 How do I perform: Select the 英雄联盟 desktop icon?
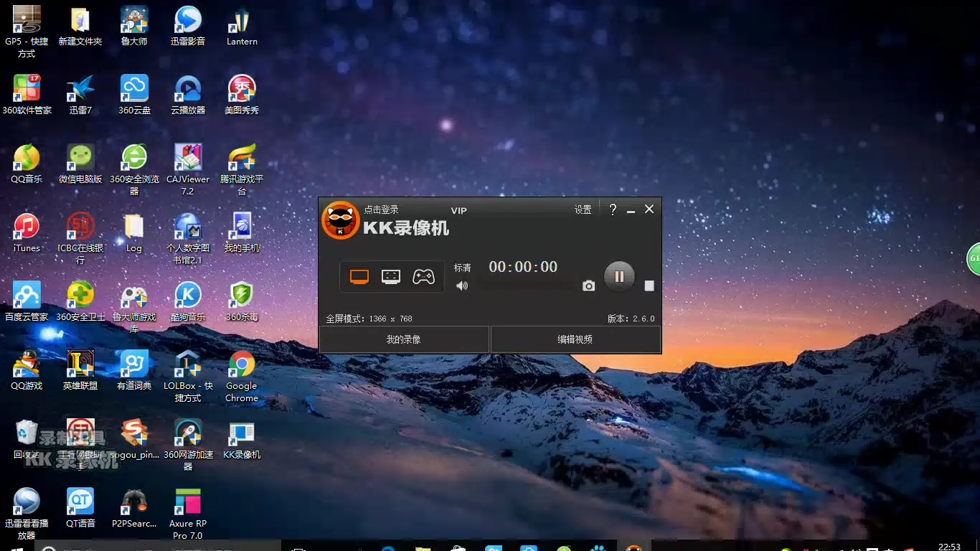pos(80,370)
